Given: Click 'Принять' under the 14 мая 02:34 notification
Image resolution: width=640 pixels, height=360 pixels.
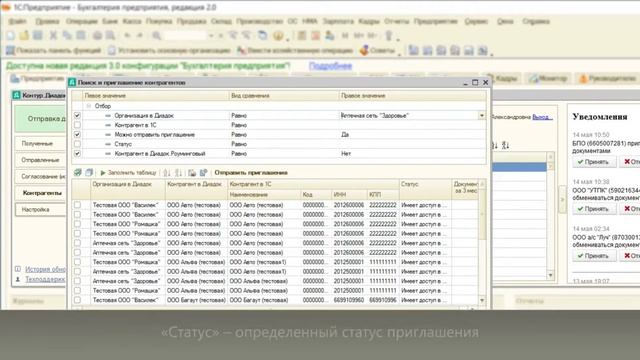Looking at the screenshot, I should click(594, 256).
